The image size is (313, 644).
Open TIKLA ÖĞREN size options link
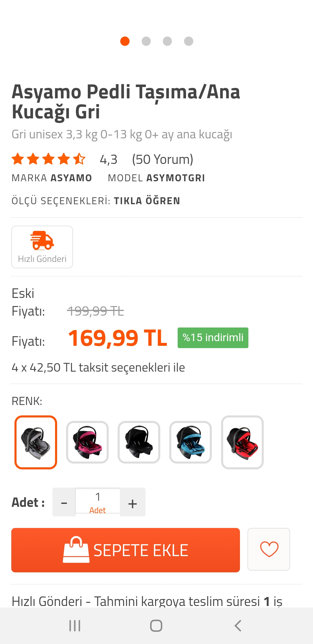pos(147,201)
